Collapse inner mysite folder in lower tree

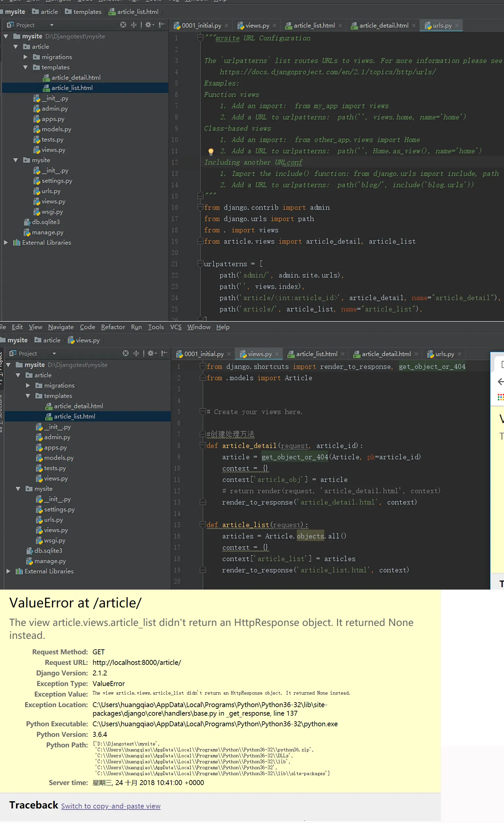click(18, 489)
